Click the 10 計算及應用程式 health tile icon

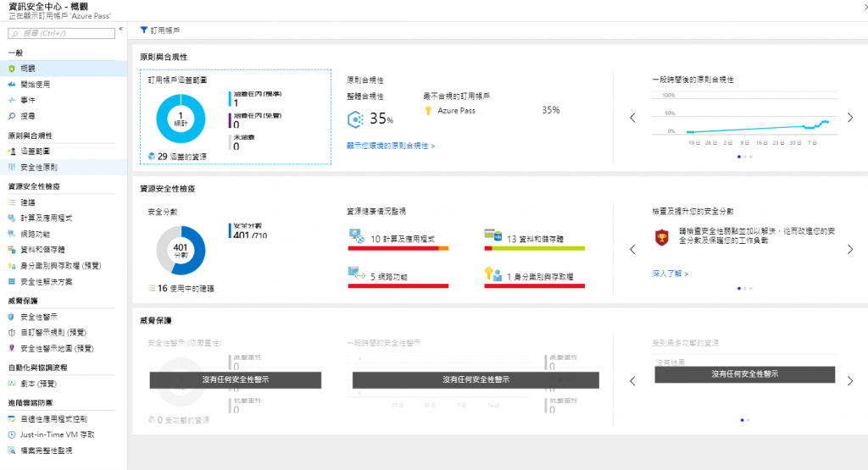pyautogui.click(x=357, y=236)
